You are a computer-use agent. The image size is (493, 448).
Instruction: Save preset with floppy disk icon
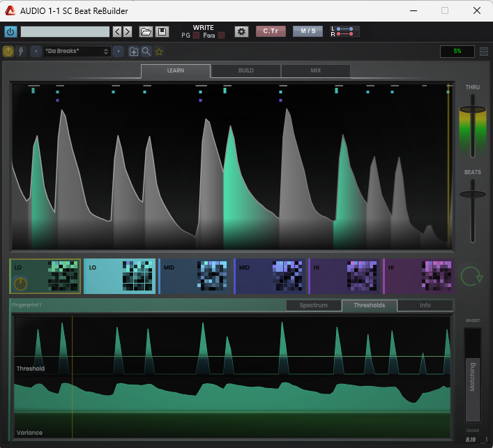pos(162,32)
